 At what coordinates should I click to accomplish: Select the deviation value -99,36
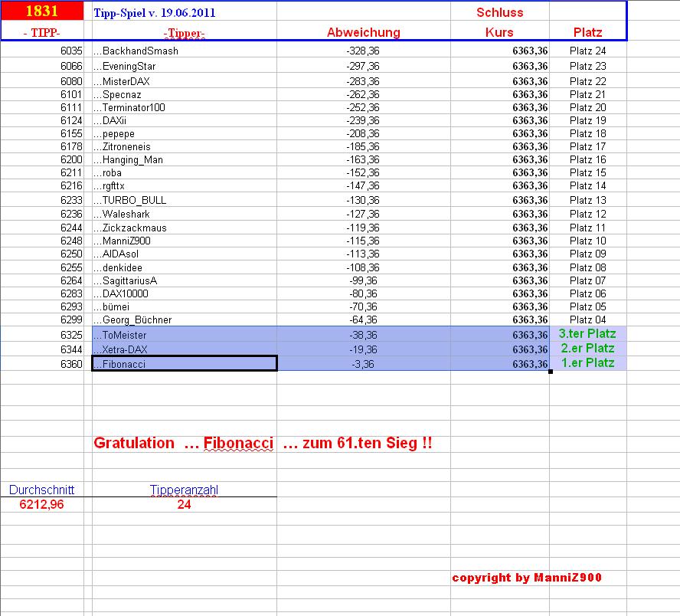pos(363,280)
